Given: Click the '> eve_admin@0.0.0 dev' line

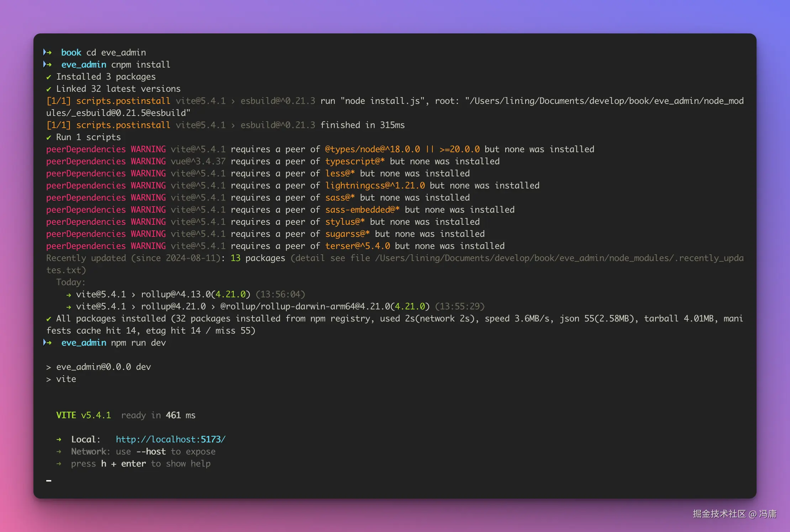Looking at the screenshot, I should 98,367.
